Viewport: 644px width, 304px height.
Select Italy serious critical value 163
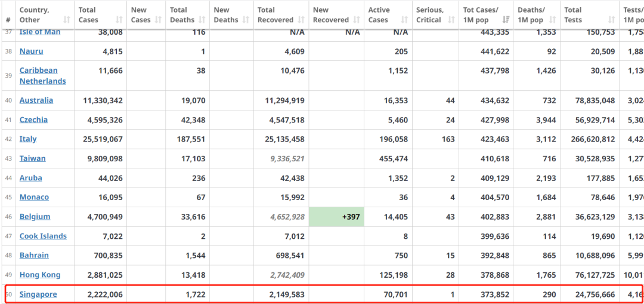click(448, 139)
